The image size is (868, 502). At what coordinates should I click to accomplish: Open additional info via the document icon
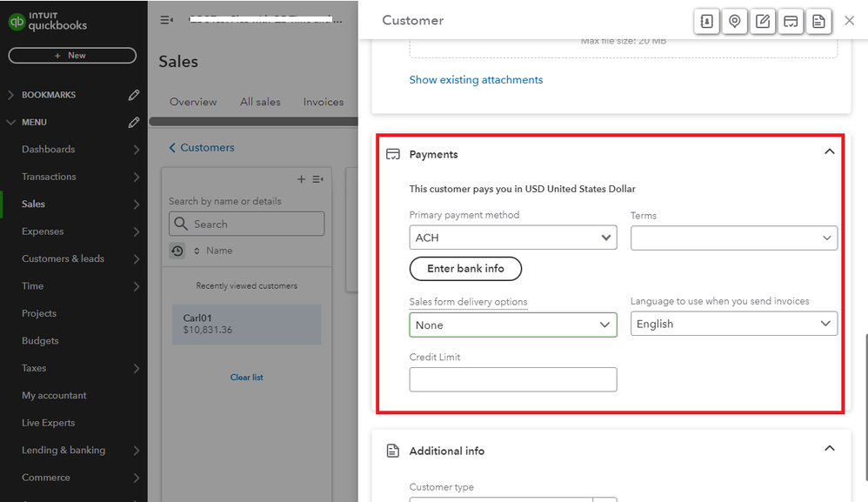tap(818, 21)
